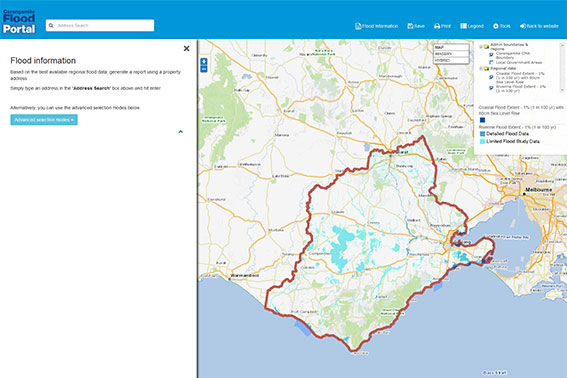Collapse the Admin boundaries & regions group
This screenshot has width=567, height=378.
[481, 47]
